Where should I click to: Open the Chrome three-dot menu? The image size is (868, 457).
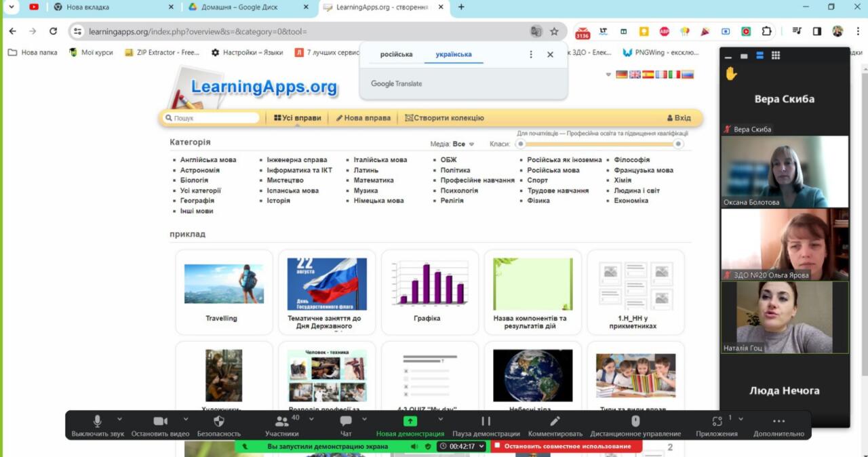[x=856, y=31]
